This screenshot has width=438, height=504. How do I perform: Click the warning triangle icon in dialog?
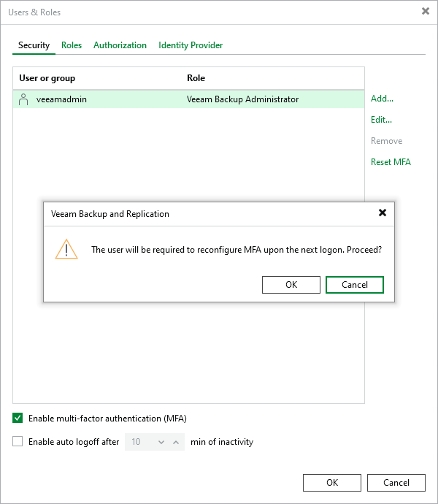pyautogui.click(x=66, y=249)
